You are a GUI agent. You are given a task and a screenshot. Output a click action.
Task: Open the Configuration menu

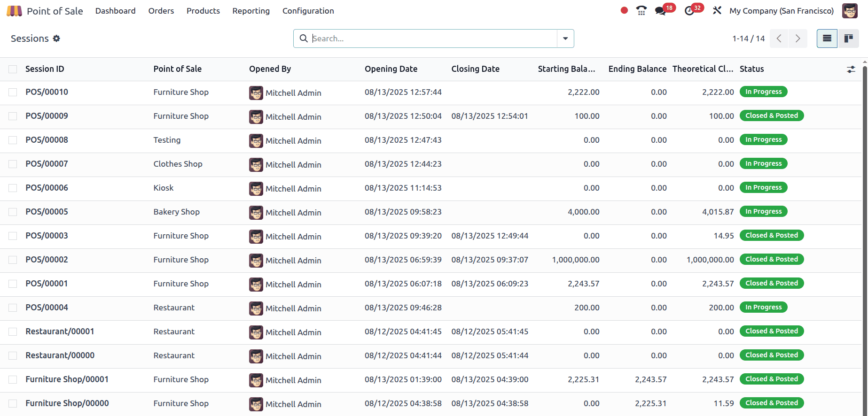[308, 11]
